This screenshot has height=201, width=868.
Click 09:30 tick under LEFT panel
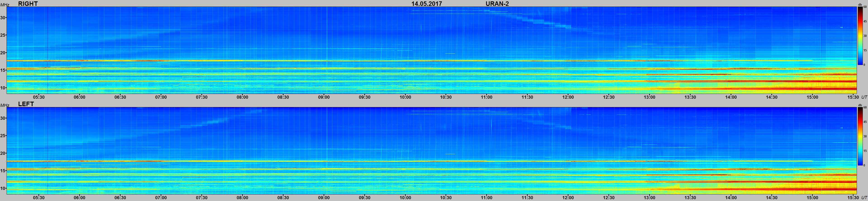(365, 198)
